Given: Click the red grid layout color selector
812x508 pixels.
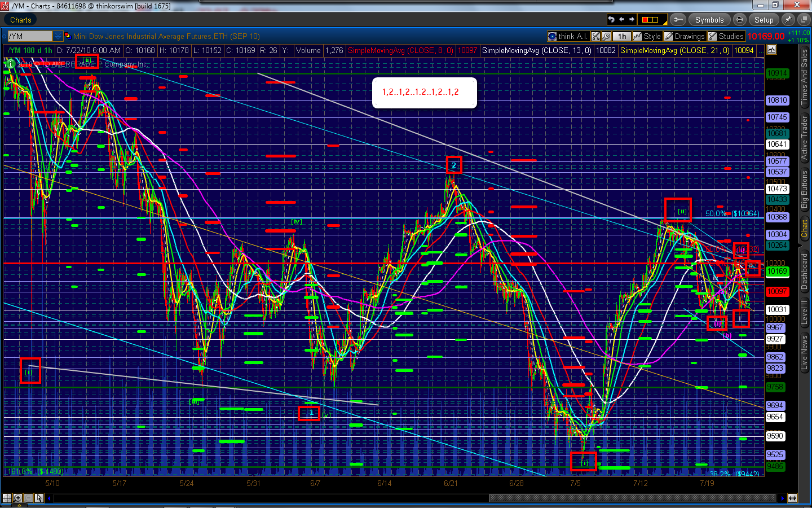Looking at the screenshot, I should point(650,20).
